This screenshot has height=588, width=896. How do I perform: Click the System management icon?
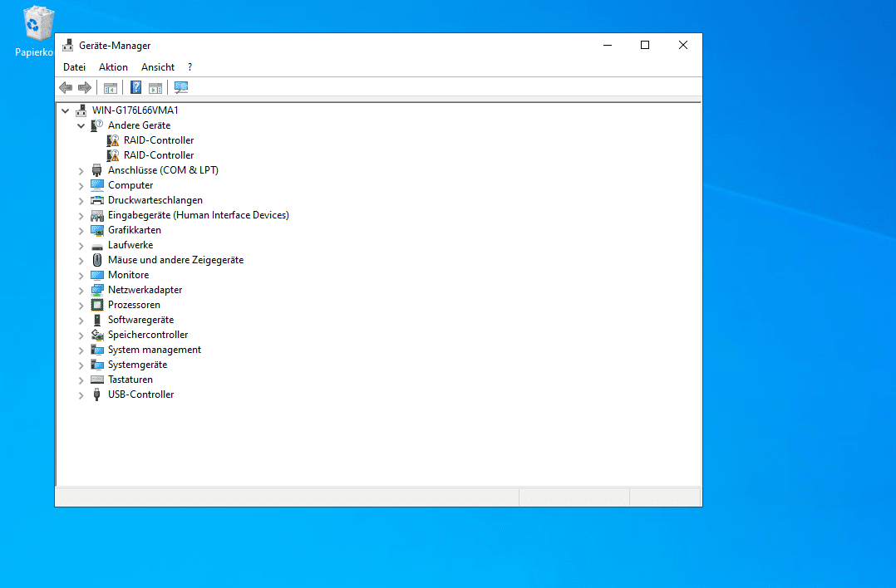point(97,350)
